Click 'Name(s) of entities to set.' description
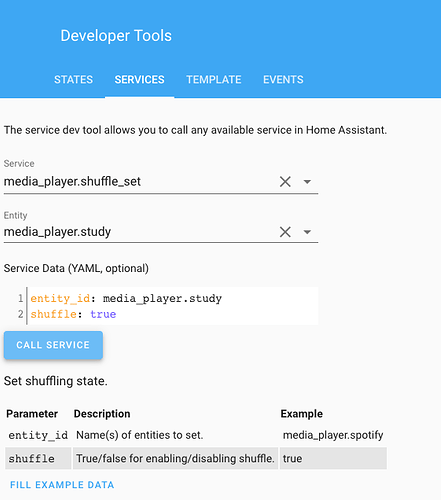 coord(140,435)
